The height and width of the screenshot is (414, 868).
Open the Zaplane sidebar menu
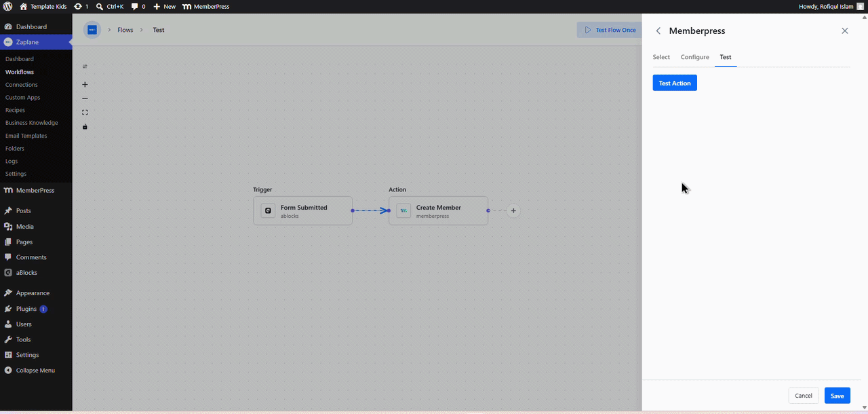pos(36,42)
